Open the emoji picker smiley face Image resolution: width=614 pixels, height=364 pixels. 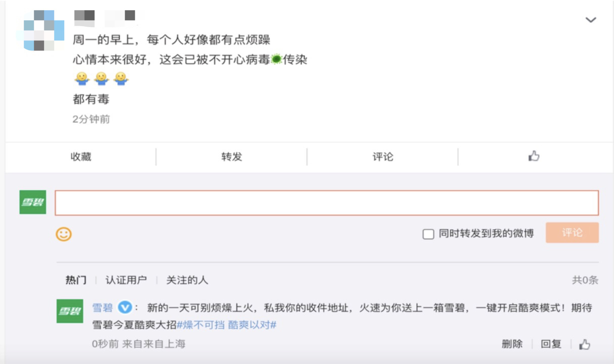point(64,234)
